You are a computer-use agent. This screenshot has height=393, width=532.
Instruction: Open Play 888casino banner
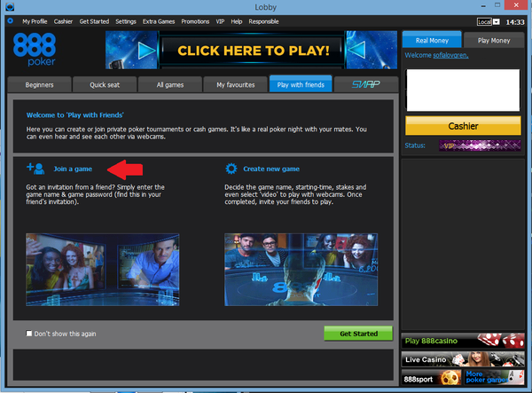pyautogui.click(x=463, y=341)
